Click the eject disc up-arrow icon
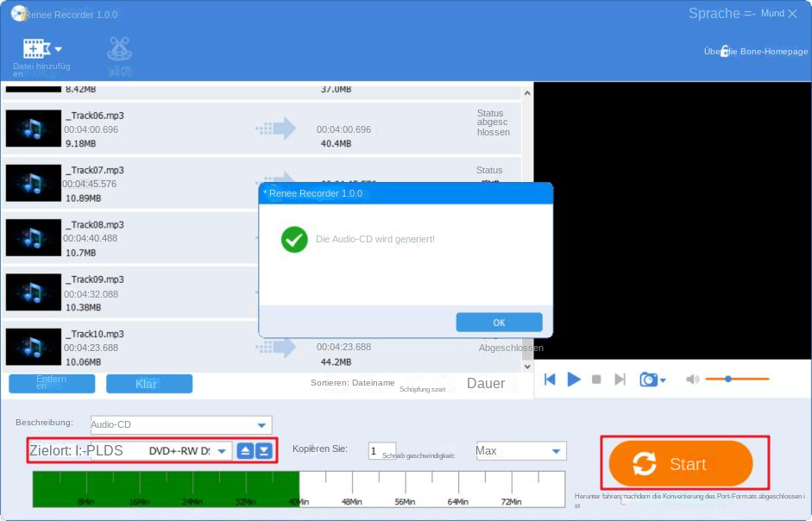 coord(245,450)
